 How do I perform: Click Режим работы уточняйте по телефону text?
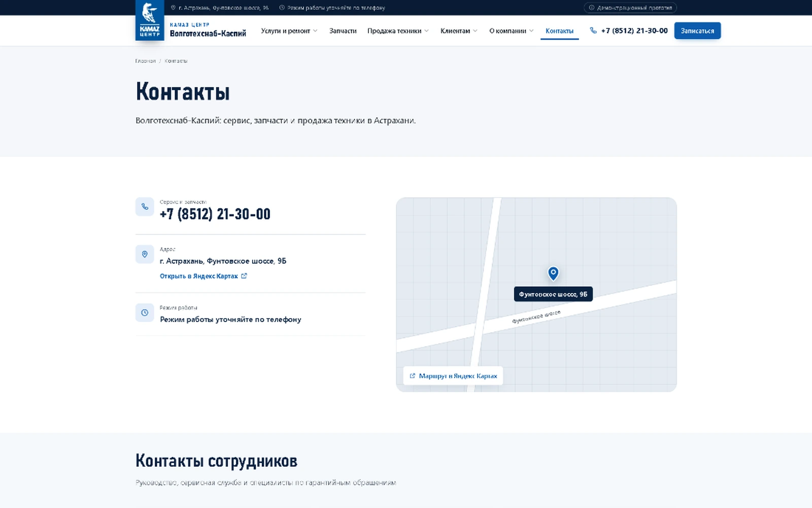[x=230, y=320]
